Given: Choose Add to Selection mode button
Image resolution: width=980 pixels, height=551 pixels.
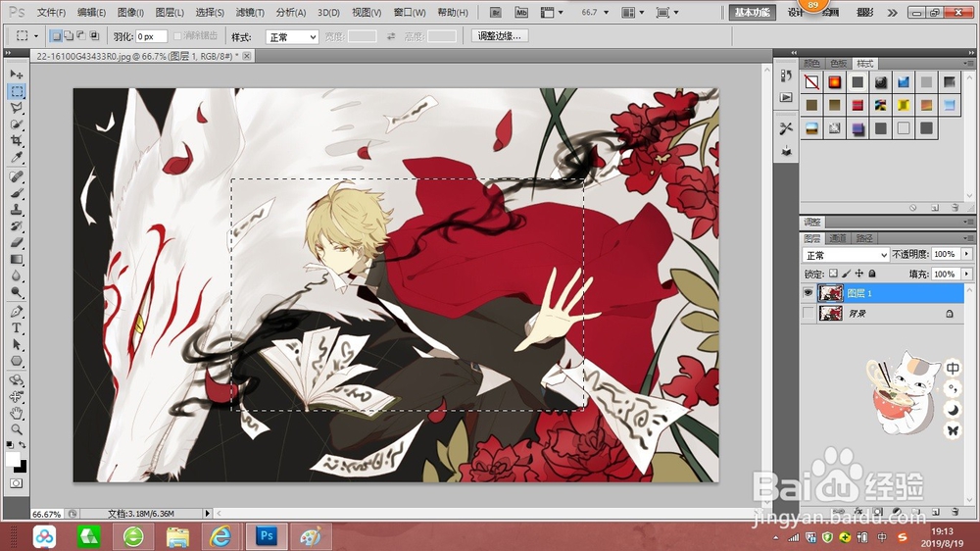Looking at the screenshot, I should [69, 36].
